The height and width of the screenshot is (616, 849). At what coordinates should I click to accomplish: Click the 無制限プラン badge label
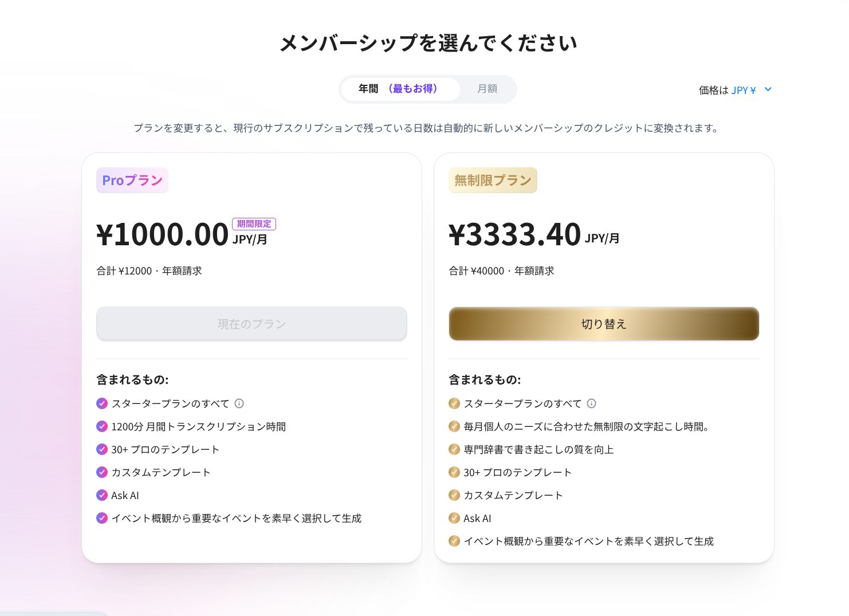493,181
